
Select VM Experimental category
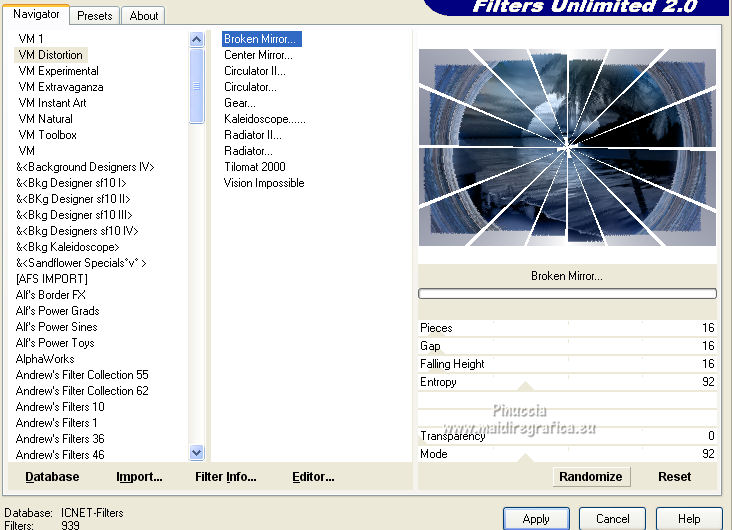point(58,71)
